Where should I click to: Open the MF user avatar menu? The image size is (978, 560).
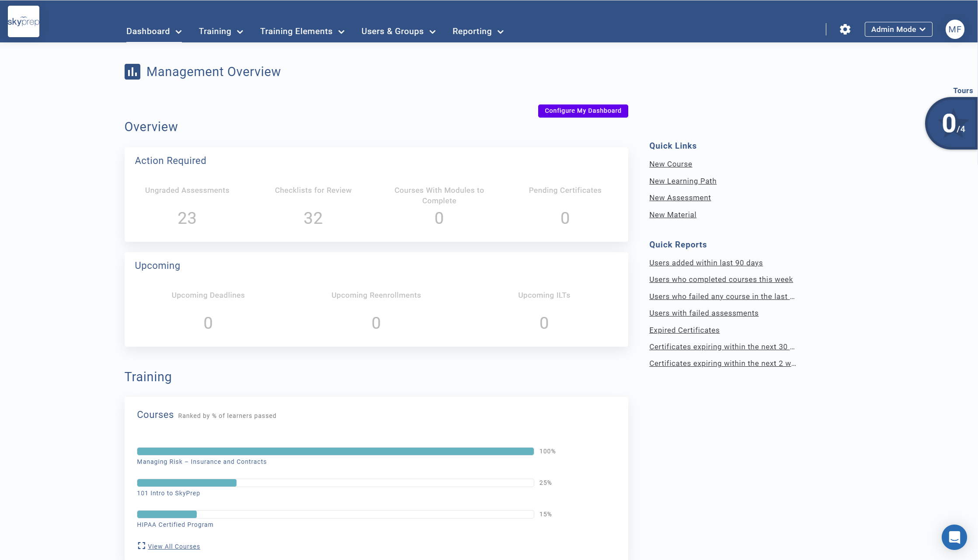pyautogui.click(x=954, y=29)
